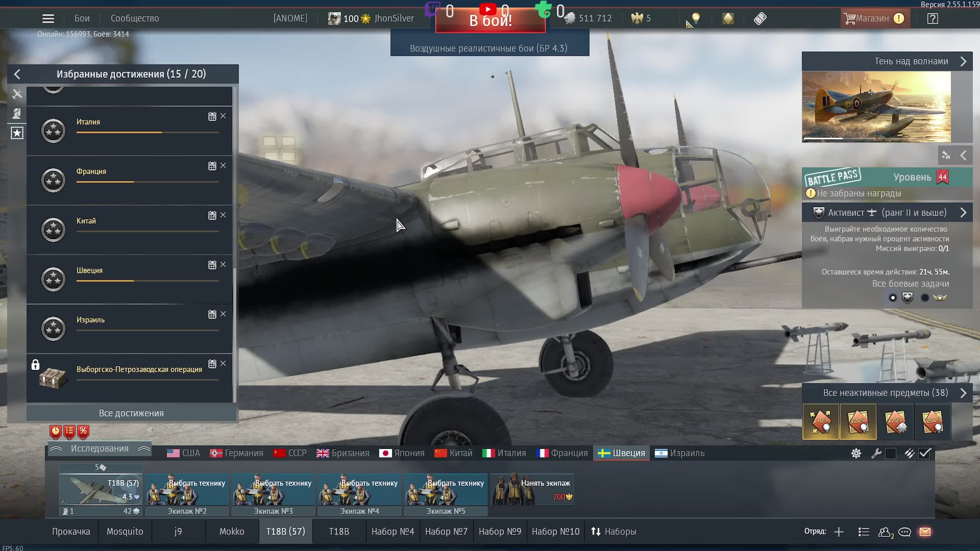The image size is (980, 551).
Task: Click the BP battle pass ticket icon
Action: click(760, 18)
